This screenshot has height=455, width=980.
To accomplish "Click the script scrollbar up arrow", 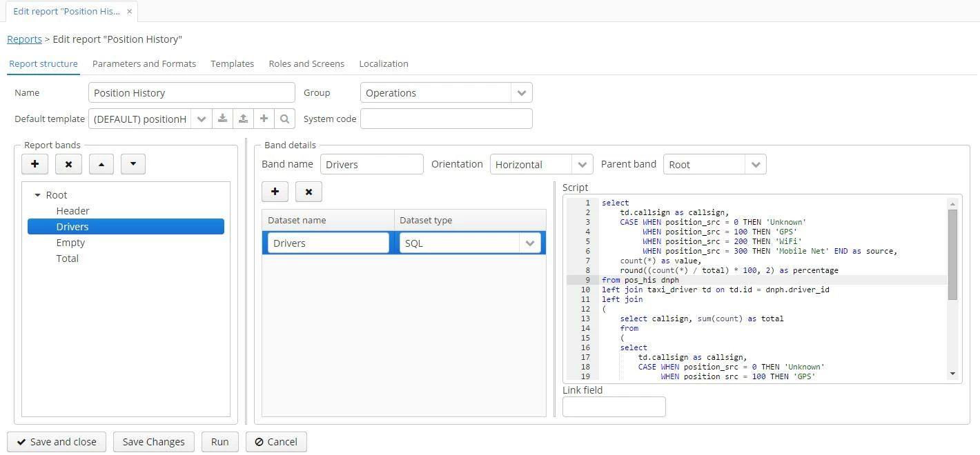I will tap(953, 203).
